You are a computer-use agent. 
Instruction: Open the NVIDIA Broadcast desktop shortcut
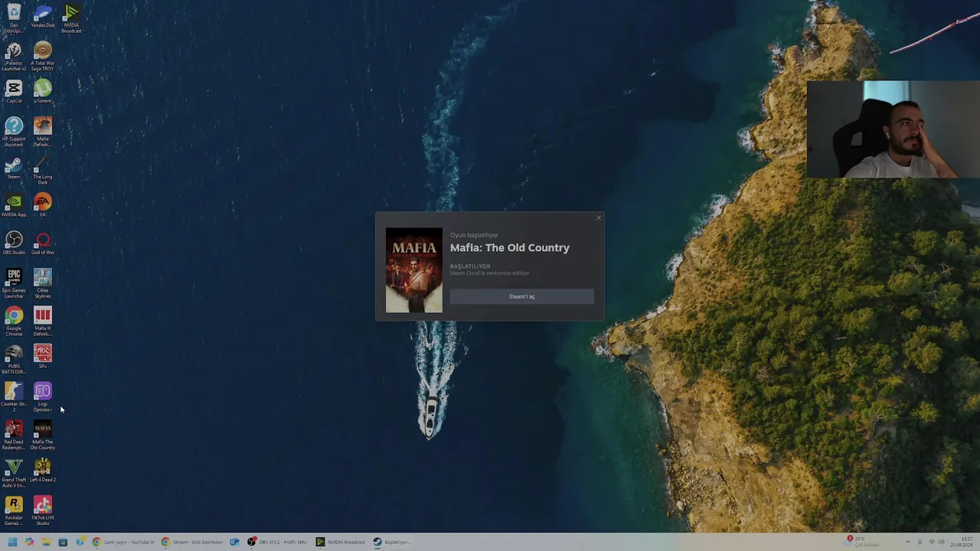[71, 18]
